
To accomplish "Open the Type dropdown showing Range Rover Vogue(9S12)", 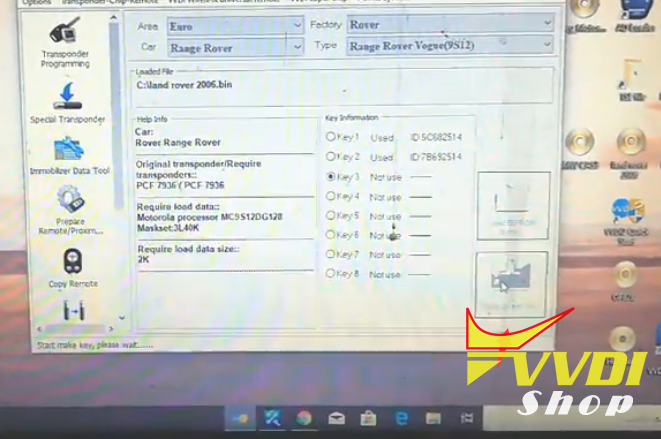I will click(x=450, y=45).
